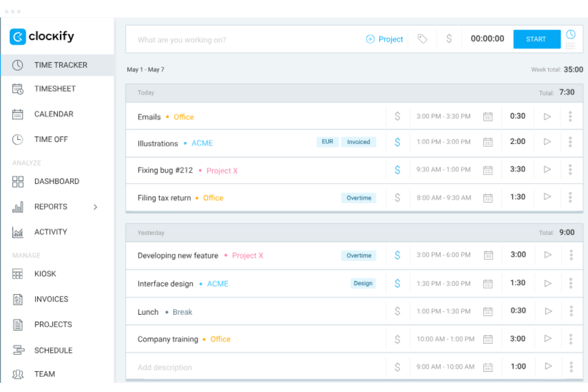Open date picker for Emails entry

(x=488, y=116)
